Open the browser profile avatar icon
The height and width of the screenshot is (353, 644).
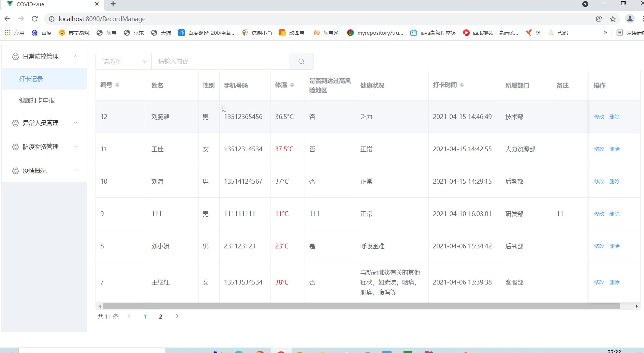click(630, 19)
